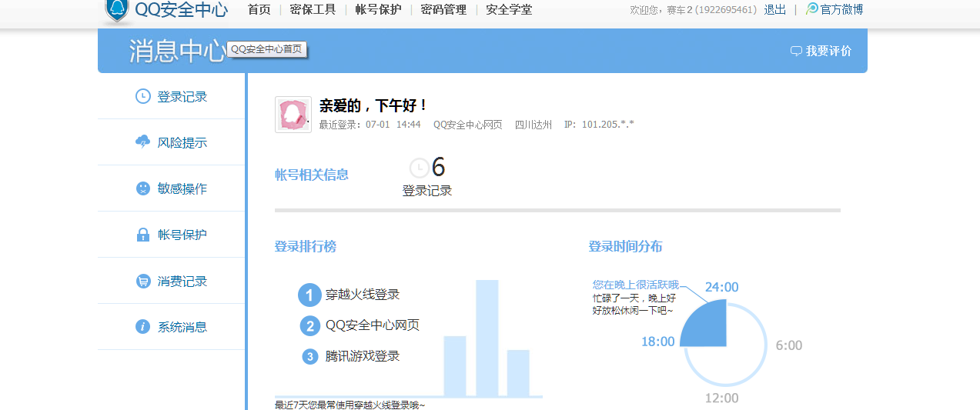Click the 登录时间分布 section heading
Viewport: 980px width, 410px height.
pyautogui.click(x=626, y=247)
